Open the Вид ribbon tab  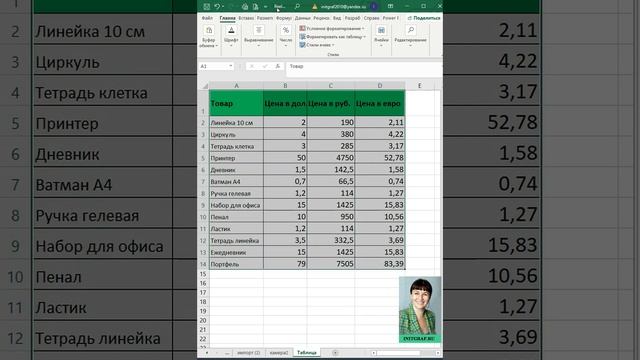pos(337,18)
